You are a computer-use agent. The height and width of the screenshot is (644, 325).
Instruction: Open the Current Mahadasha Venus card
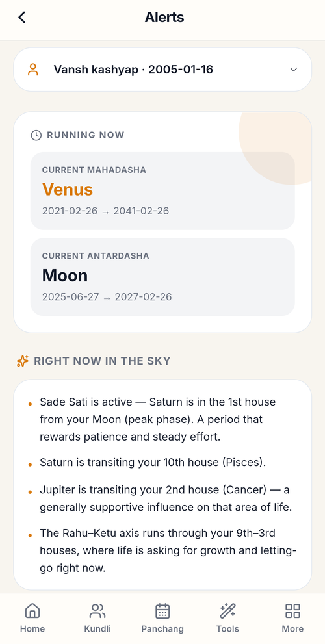(x=162, y=191)
